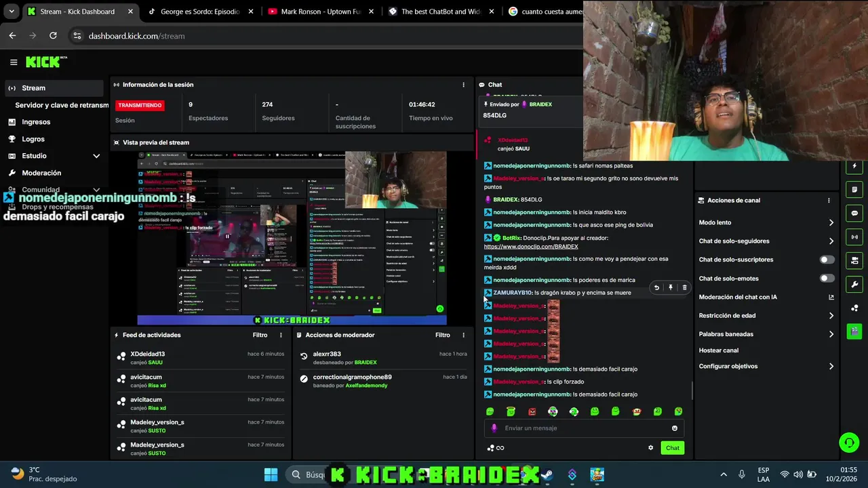Reload the browser page
The height and width of the screenshot is (488, 868).
click(53, 35)
